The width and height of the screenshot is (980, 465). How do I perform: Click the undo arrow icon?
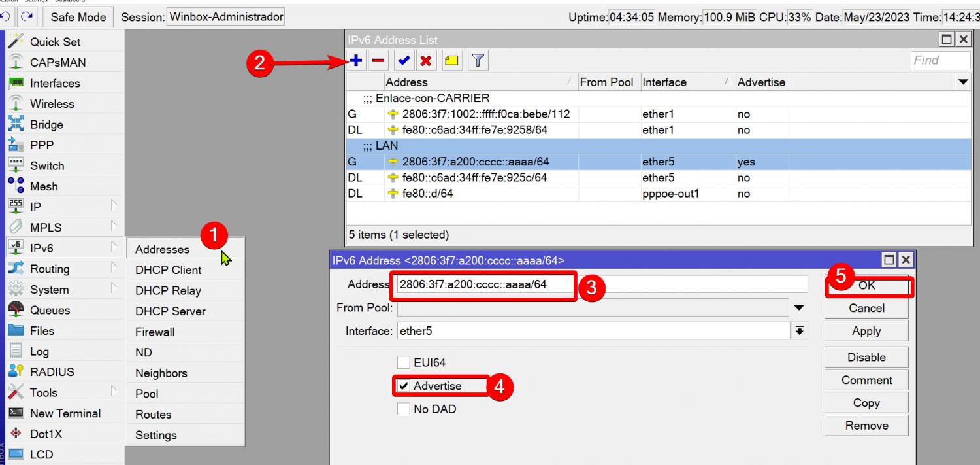[7, 16]
